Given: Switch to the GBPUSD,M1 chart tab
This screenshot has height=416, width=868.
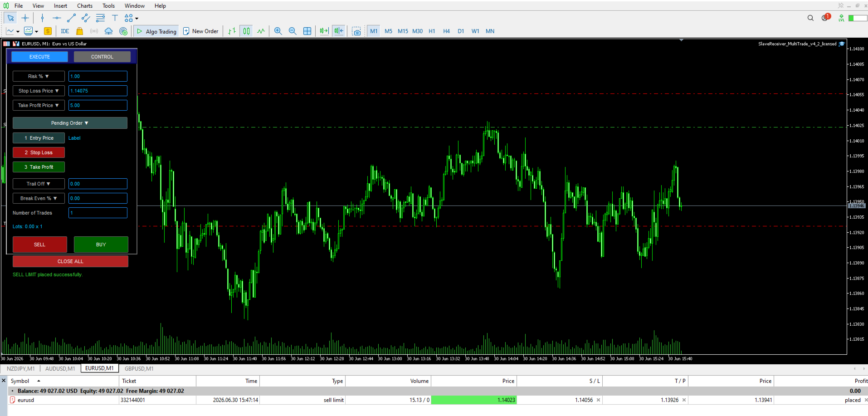Looking at the screenshot, I should (x=139, y=368).
